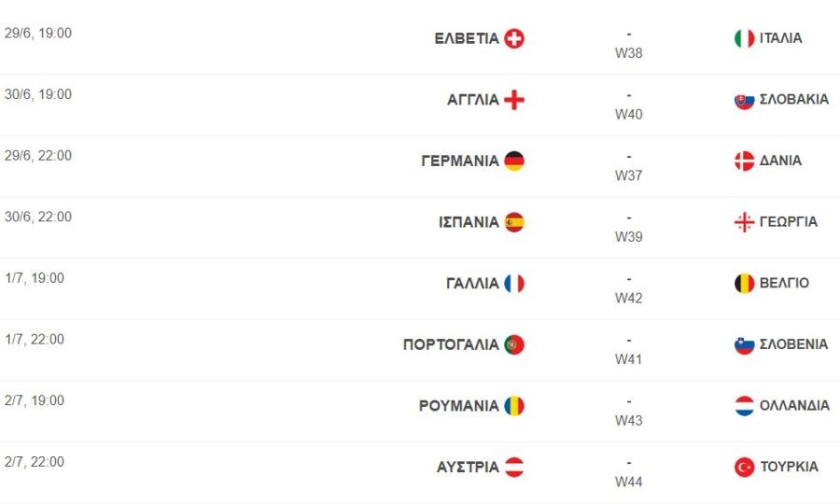Click the W44 match code
840x504 pixels.
(628, 483)
